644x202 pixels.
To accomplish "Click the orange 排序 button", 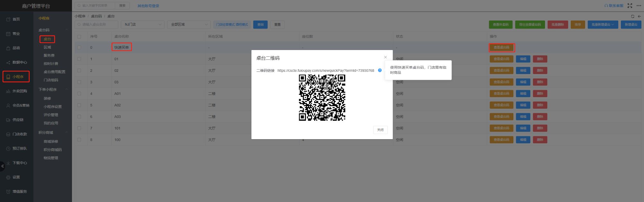I will coord(578,25).
